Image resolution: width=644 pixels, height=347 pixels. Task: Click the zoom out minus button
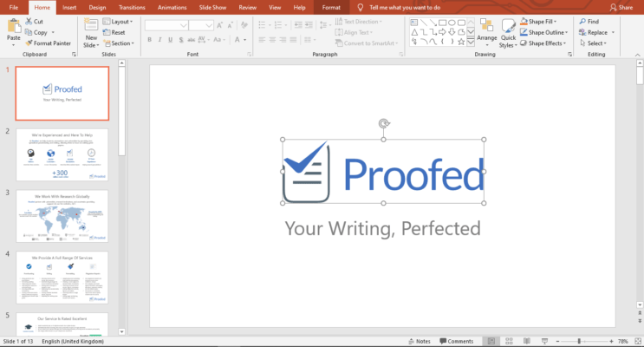(557, 341)
